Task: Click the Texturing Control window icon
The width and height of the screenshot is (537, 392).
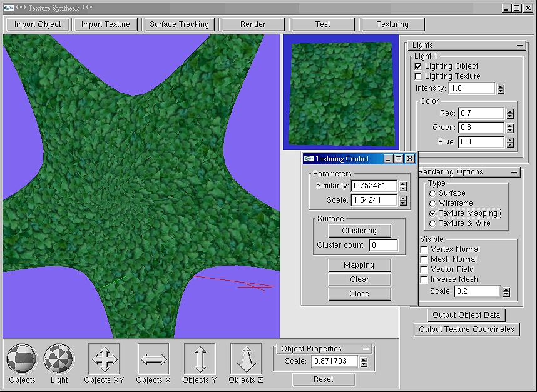Action: [309, 159]
